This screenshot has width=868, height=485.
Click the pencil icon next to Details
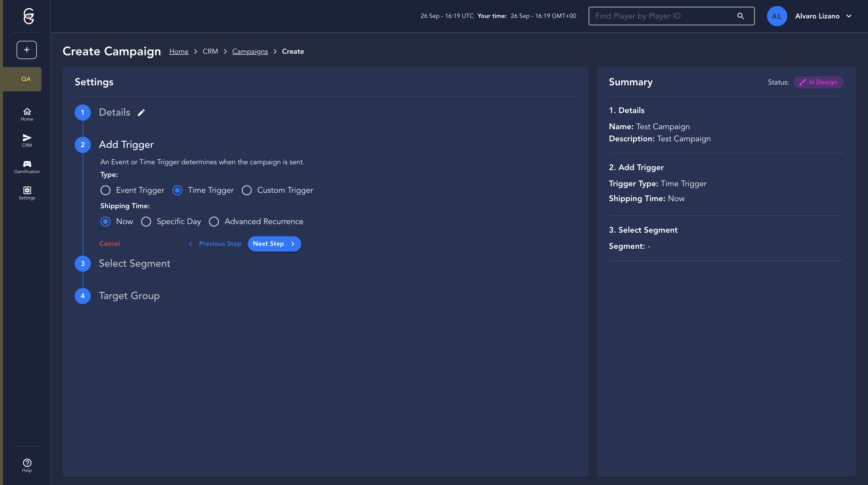(x=141, y=113)
